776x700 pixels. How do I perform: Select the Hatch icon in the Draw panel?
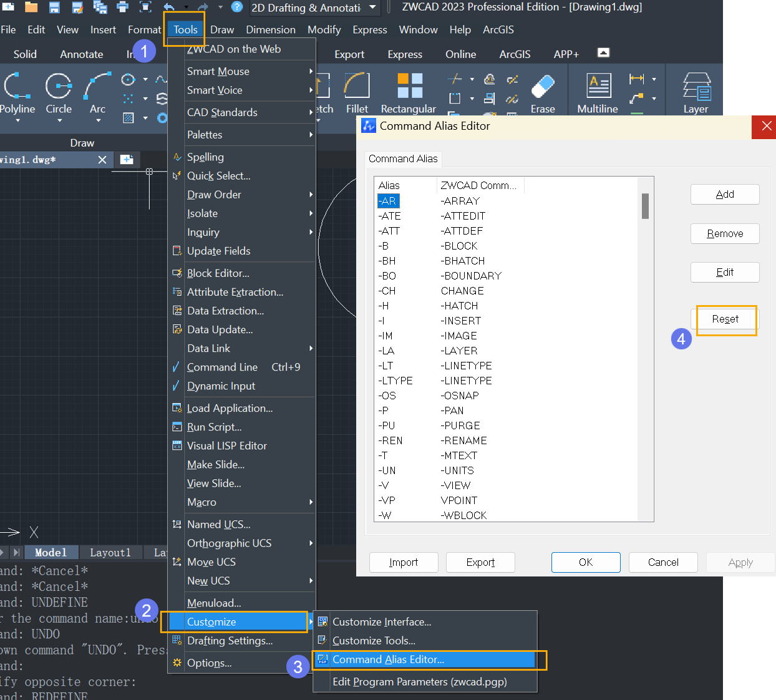point(129,117)
